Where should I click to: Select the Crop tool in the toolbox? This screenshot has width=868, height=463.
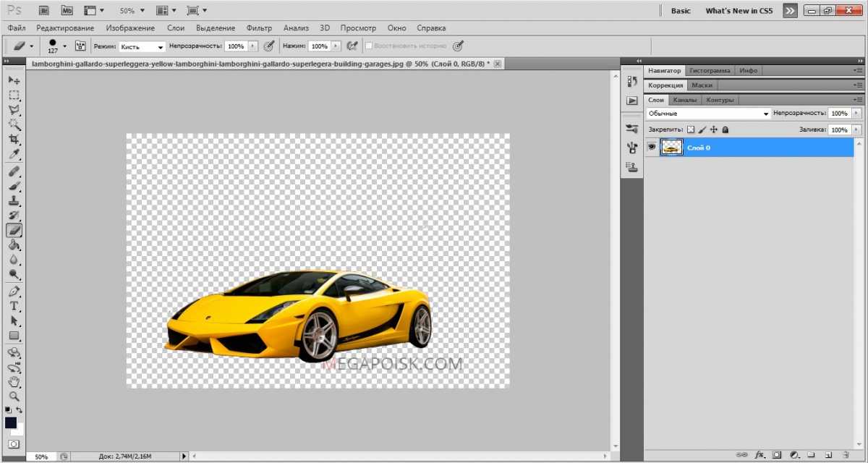[x=14, y=140]
